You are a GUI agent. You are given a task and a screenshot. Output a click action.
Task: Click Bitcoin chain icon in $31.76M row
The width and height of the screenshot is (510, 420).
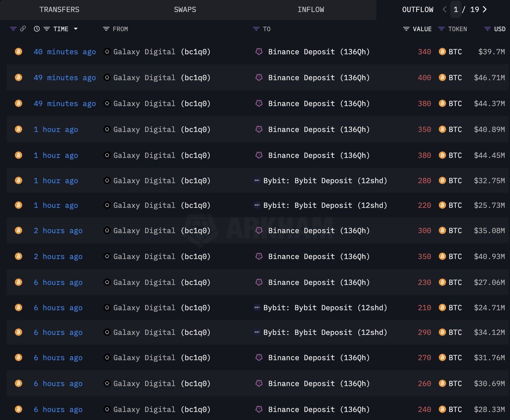pyautogui.click(x=19, y=357)
